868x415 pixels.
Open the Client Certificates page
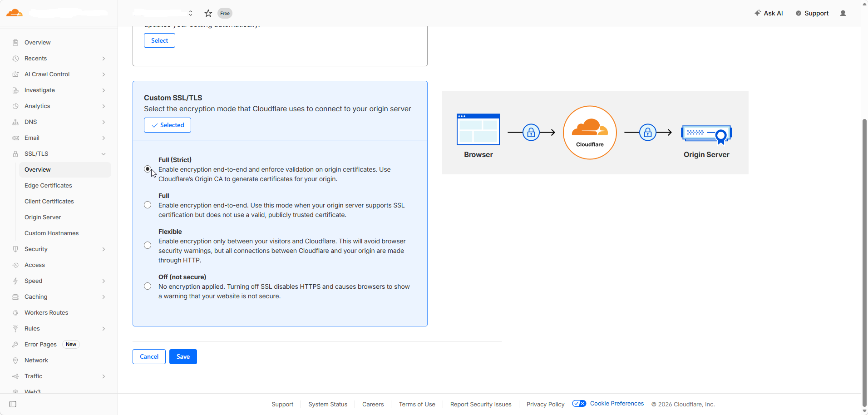coord(49,202)
